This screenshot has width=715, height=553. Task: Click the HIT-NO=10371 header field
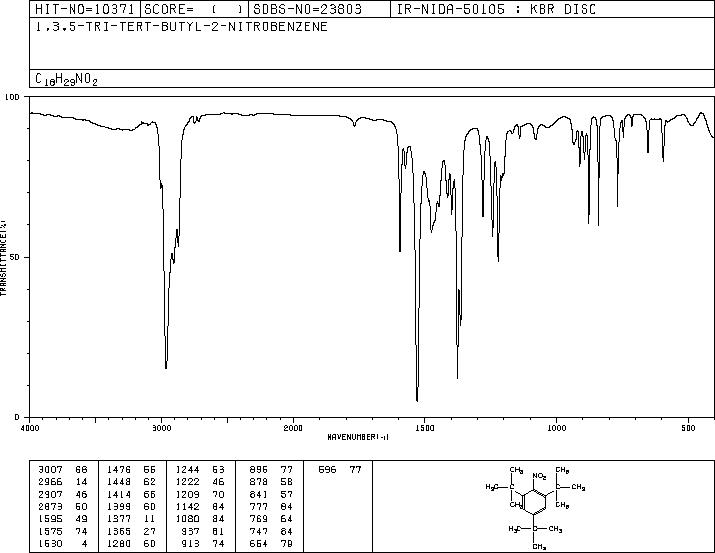point(85,9)
